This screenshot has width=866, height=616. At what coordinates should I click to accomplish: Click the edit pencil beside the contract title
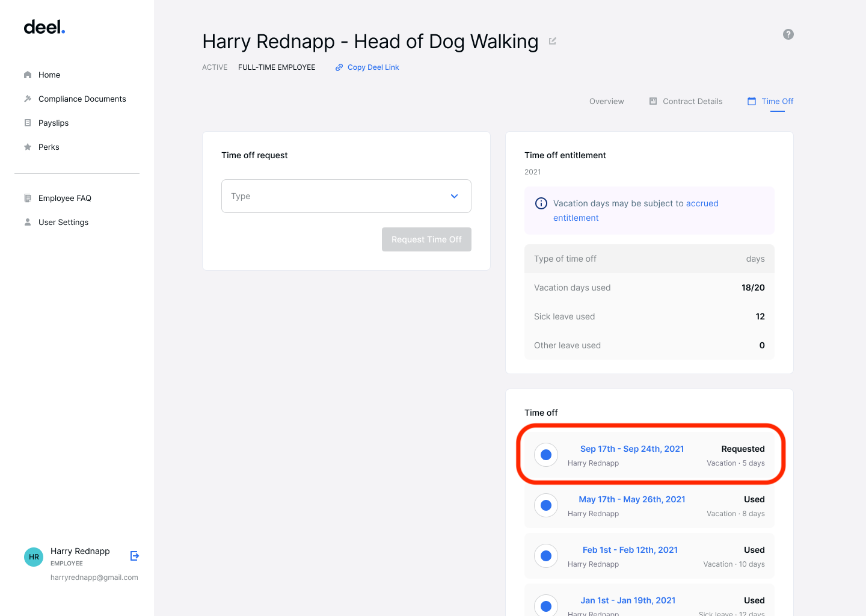click(x=553, y=41)
